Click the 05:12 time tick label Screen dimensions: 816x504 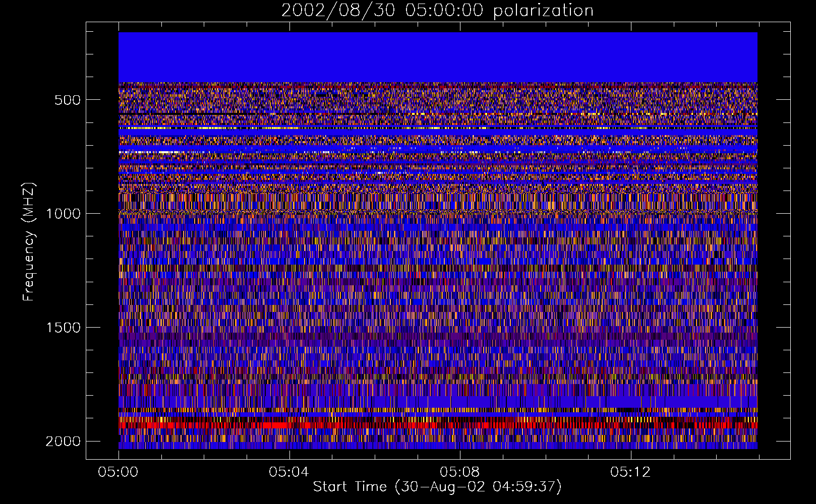630,472
